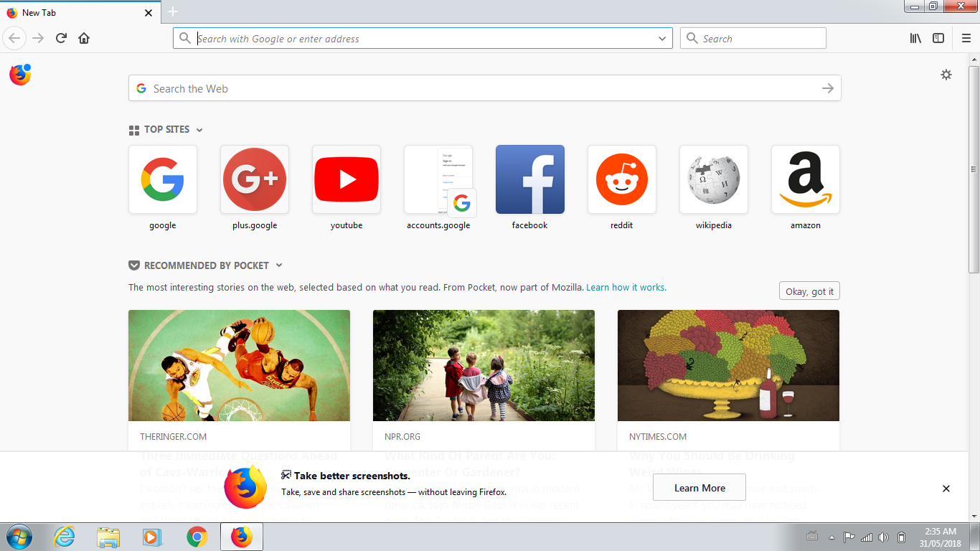Open the accounts.google top site tile

coord(438,179)
